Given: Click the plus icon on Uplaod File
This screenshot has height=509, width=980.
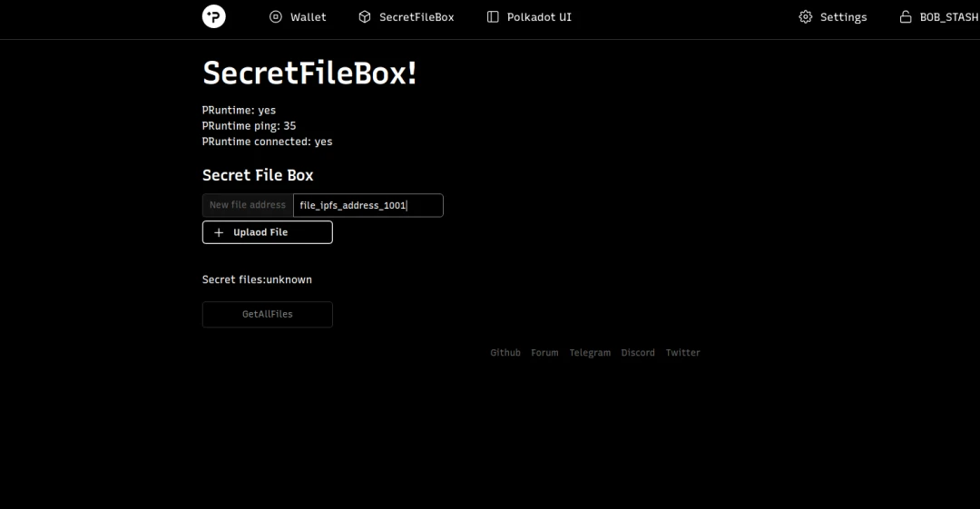Looking at the screenshot, I should (219, 232).
